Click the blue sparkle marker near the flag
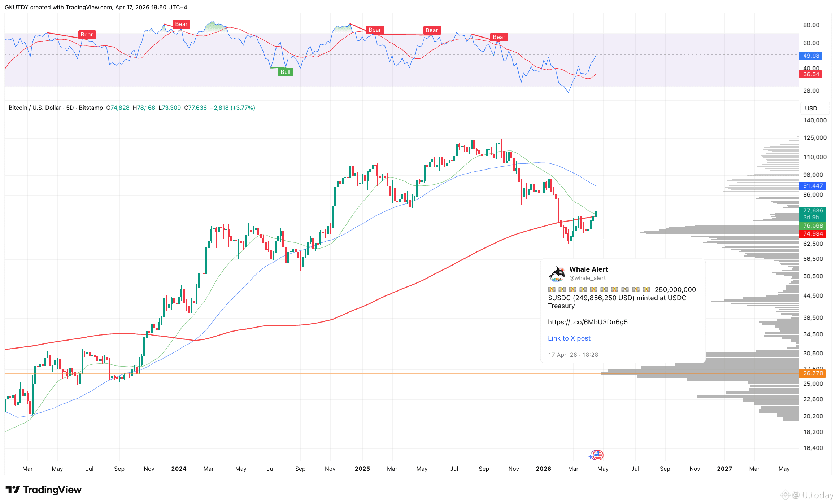The image size is (836, 504). (x=590, y=457)
